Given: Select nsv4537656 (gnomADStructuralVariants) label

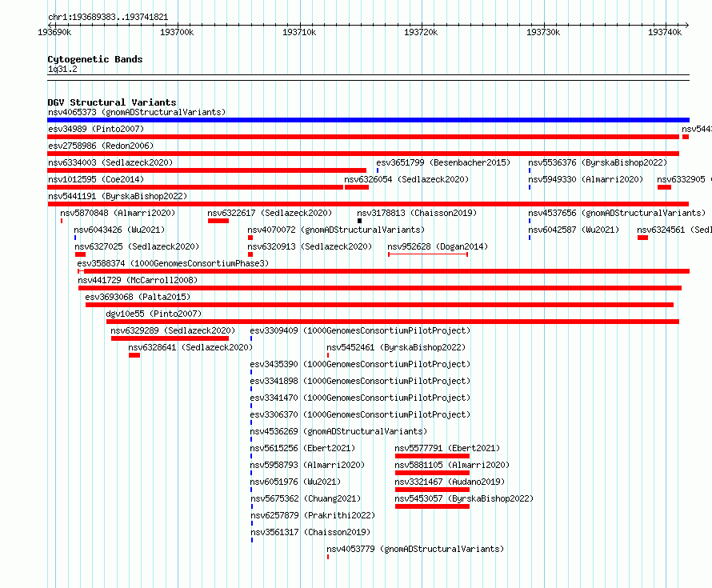Looking at the screenshot, I should tap(617, 213).
